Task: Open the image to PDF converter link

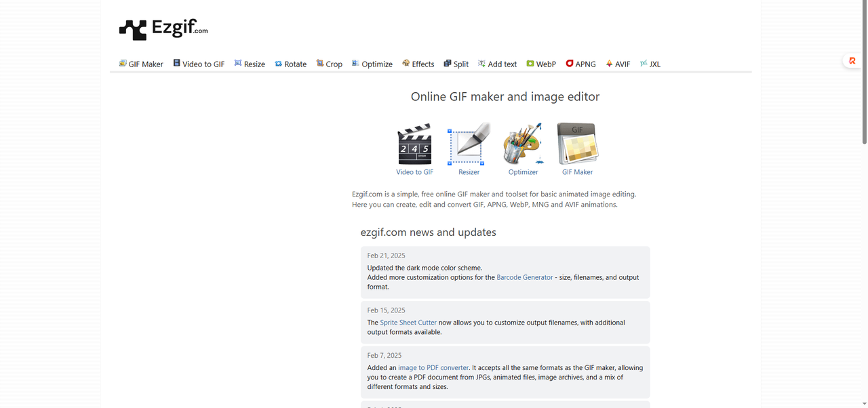Action: pyautogui.click(x=433, y=368)
